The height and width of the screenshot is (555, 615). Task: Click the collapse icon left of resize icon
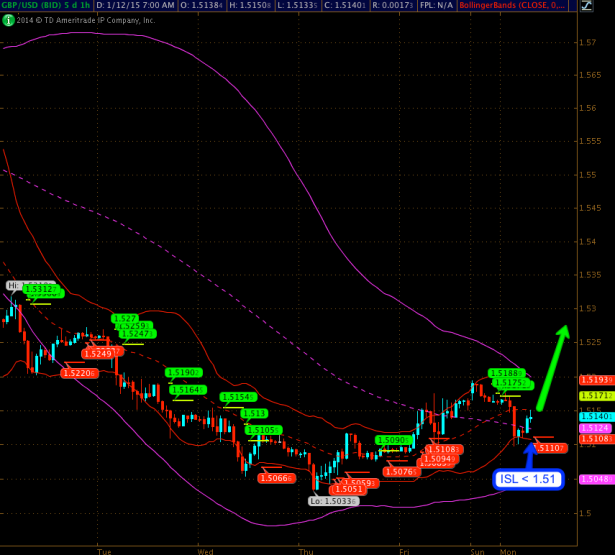[573, 6]
